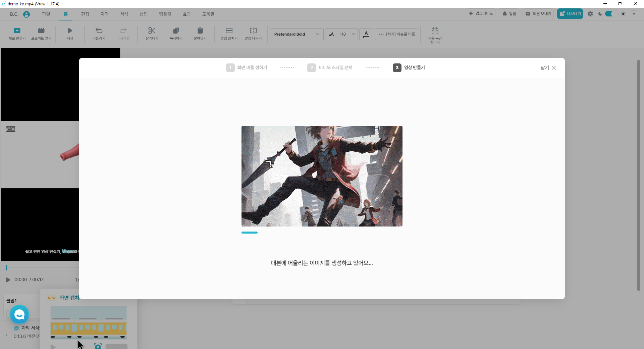
Task: Open the chat support bubble icon
Action: (x=19, y=314)
